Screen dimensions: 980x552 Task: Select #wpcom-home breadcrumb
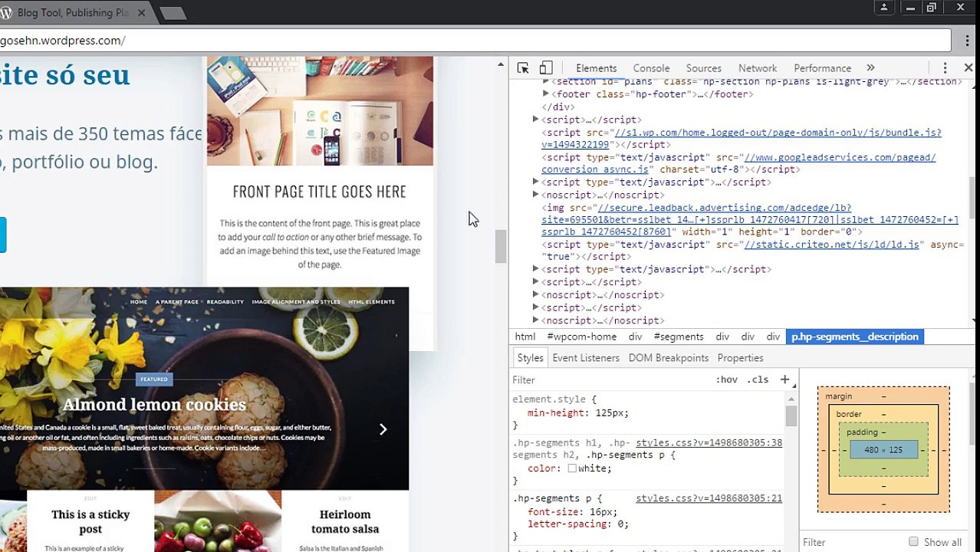pos(582,337)
